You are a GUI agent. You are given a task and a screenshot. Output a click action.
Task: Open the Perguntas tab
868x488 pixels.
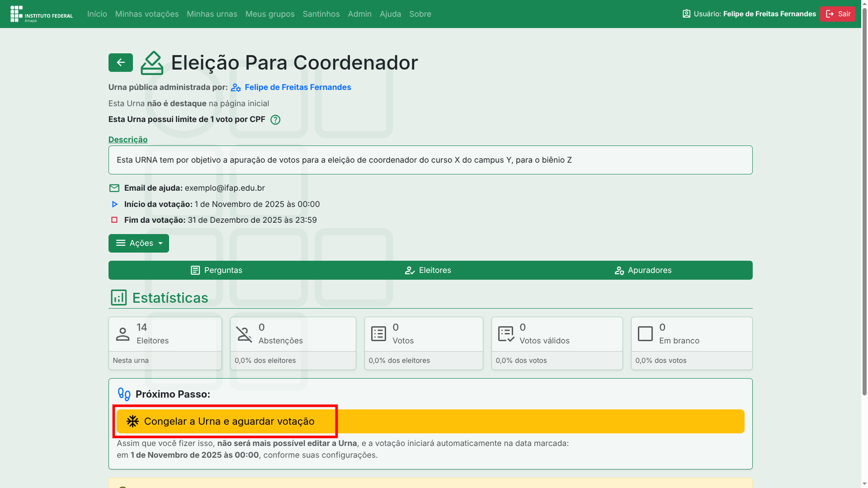click(216, 270)
